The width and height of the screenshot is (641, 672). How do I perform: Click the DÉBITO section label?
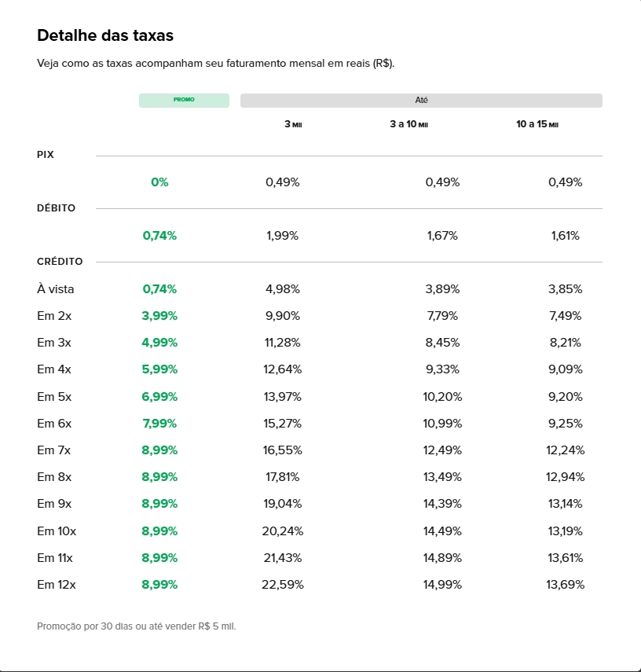(x=56, y=208)
